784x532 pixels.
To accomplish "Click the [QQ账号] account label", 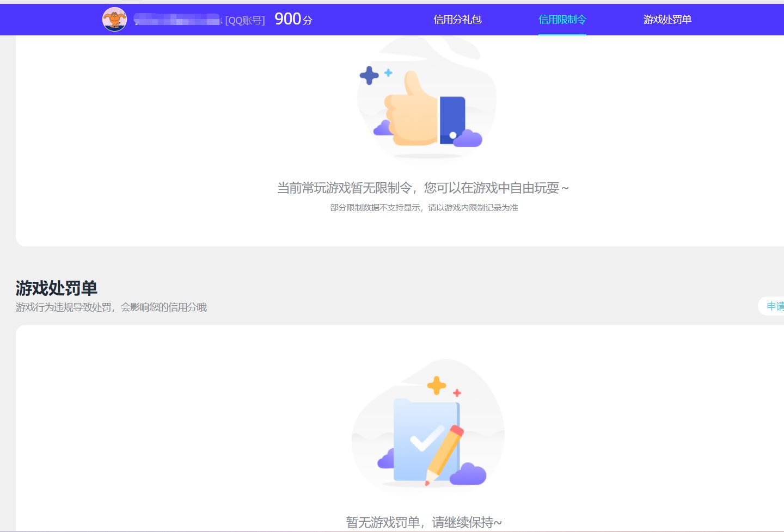I will pyautogui.click(x=245, y=21).
